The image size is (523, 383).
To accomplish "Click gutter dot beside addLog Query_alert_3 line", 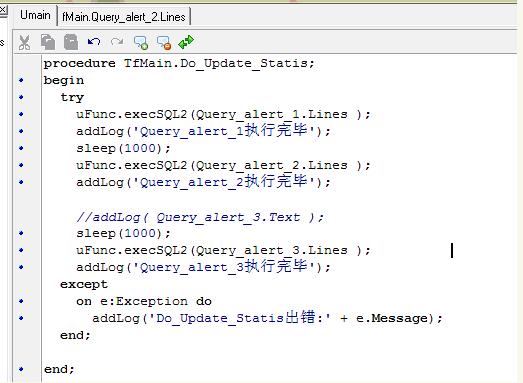I will pos(22,267).
